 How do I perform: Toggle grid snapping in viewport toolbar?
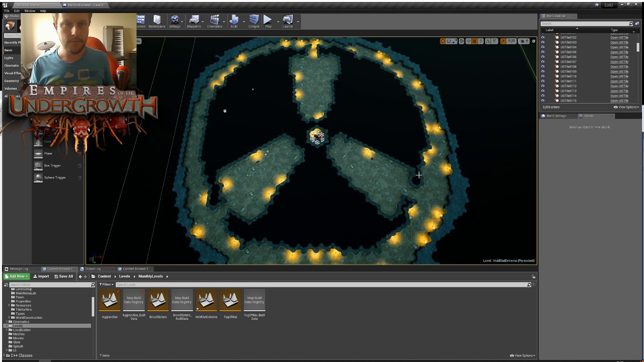point(474,41)
